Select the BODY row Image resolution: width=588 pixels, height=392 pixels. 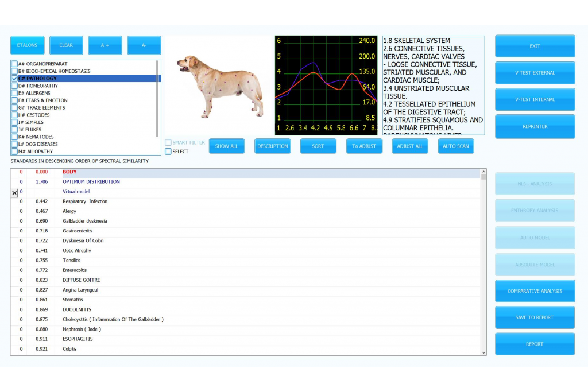pyautogui.click(x=246, y=172)
